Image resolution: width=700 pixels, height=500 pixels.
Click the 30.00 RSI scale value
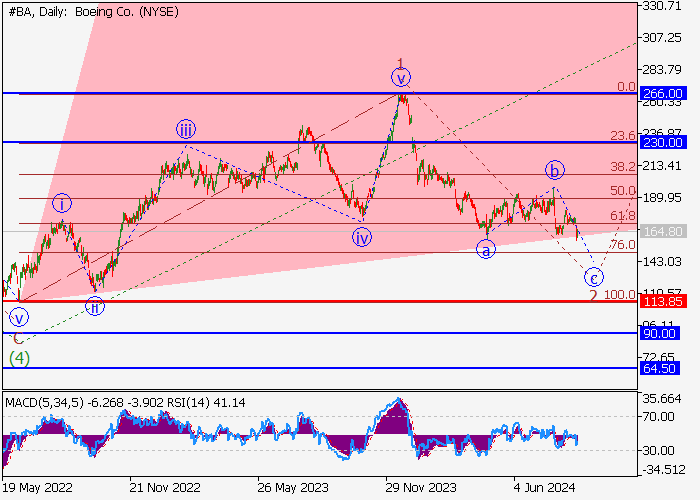point(658,450)
